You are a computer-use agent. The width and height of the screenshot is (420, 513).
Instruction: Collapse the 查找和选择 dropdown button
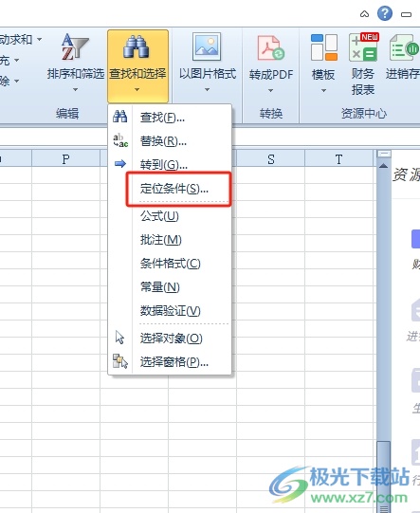(137, 65)
